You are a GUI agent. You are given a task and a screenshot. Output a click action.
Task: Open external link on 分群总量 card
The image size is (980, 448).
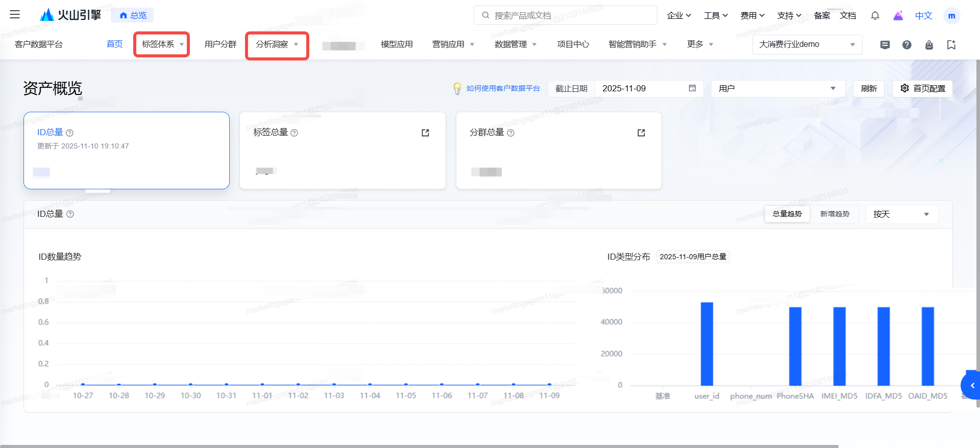641,133
